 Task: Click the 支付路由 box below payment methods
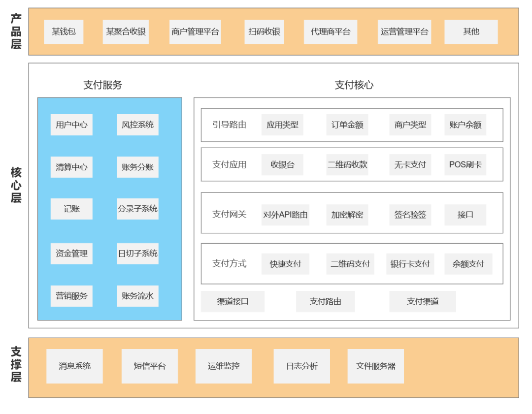325,301
